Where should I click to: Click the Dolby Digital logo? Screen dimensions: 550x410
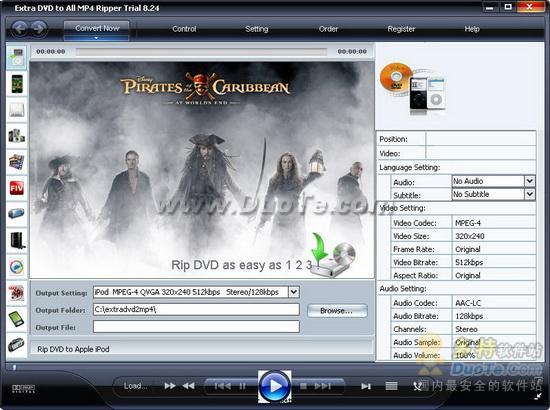pyautogui.click(x=23, y=388)
